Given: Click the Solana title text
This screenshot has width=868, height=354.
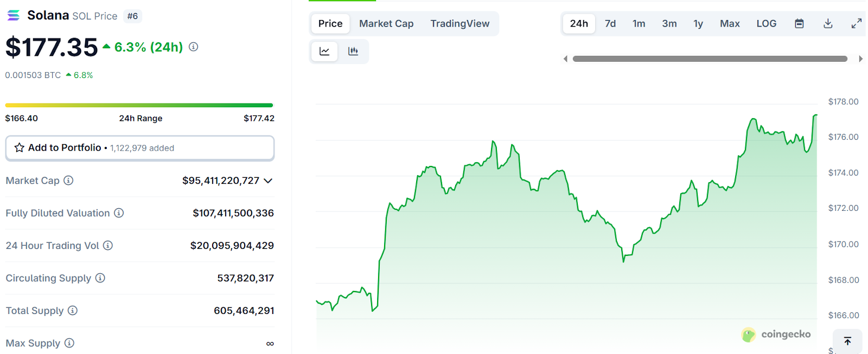Looking at the screenshot, I should pyautogui.click(x=48, y=16).
